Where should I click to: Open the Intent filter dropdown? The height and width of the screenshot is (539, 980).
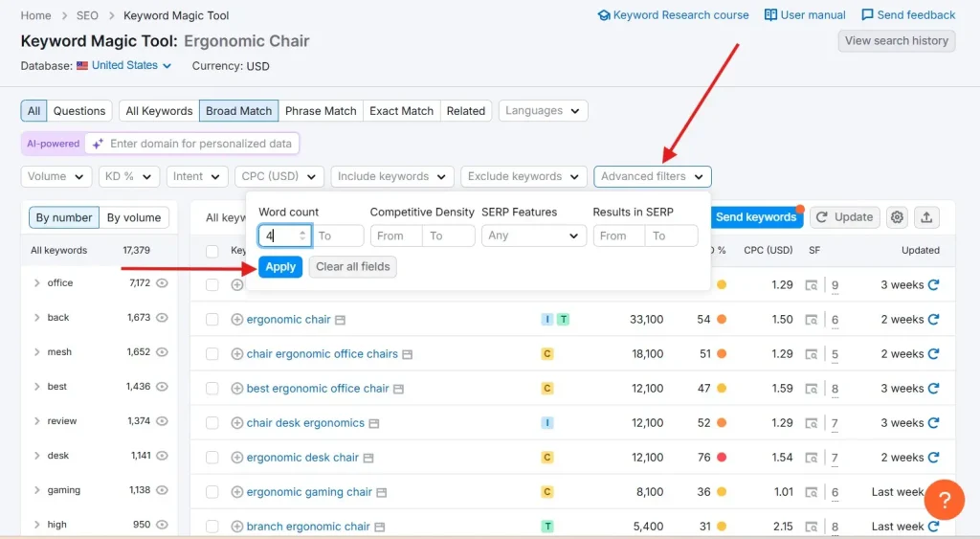[x=196, y=176]
